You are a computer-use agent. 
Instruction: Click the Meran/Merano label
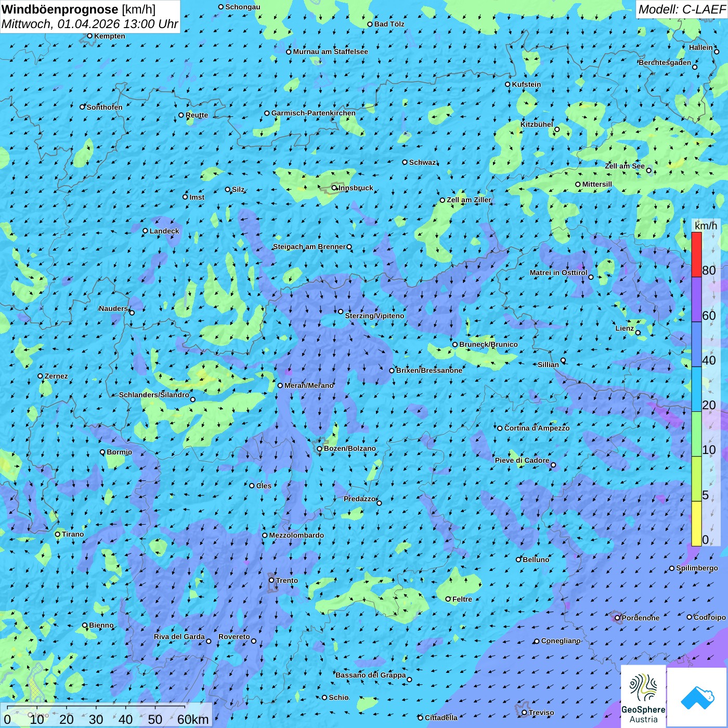309,385
